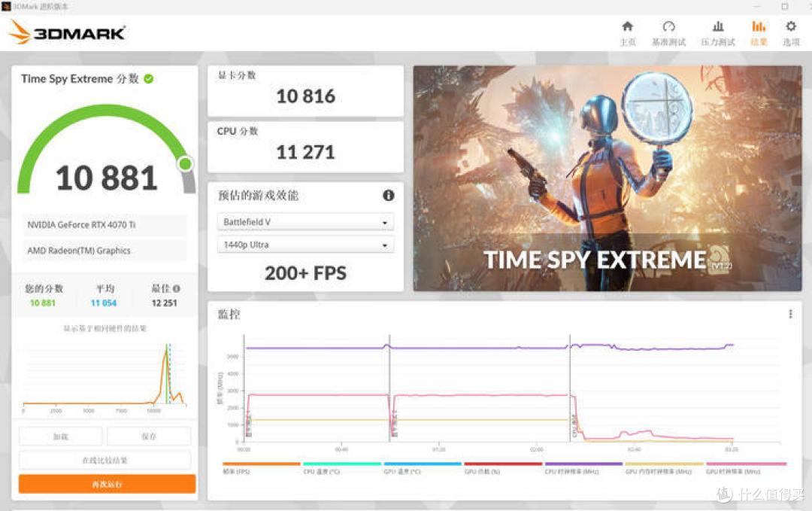Click the green validated checkmark icon
Screen dimensions: 812x511
(149, 79)
